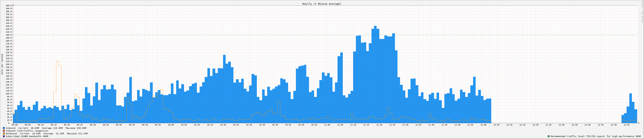Click the RRDTOOL / TOBI OETIKER watermark
Image resolution: width=644 pixels, height=139 pixels.
tap(642, 12)
